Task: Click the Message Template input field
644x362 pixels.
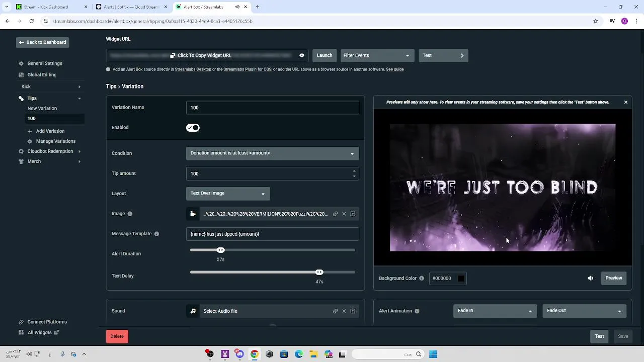Action: (272, 234)
